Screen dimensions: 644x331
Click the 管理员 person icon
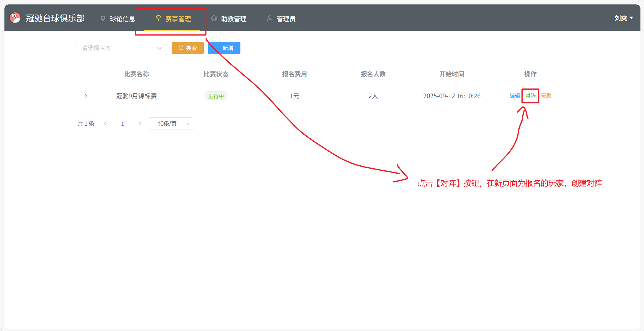point(269,18)
